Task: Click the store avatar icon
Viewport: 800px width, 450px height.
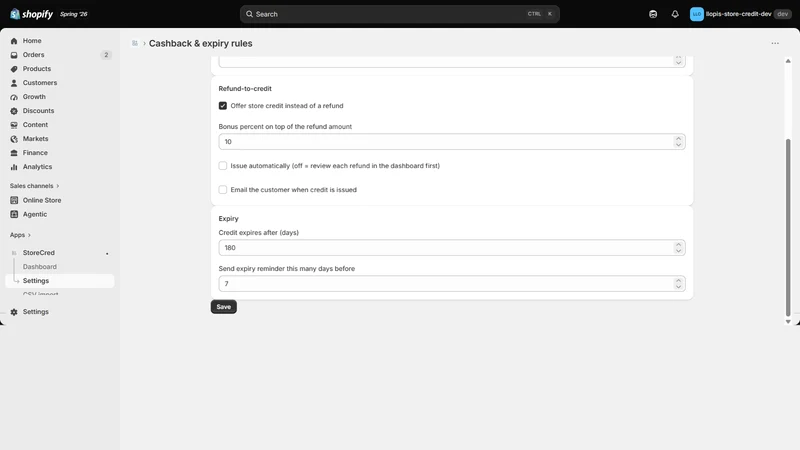Action: tap(696, 14)
